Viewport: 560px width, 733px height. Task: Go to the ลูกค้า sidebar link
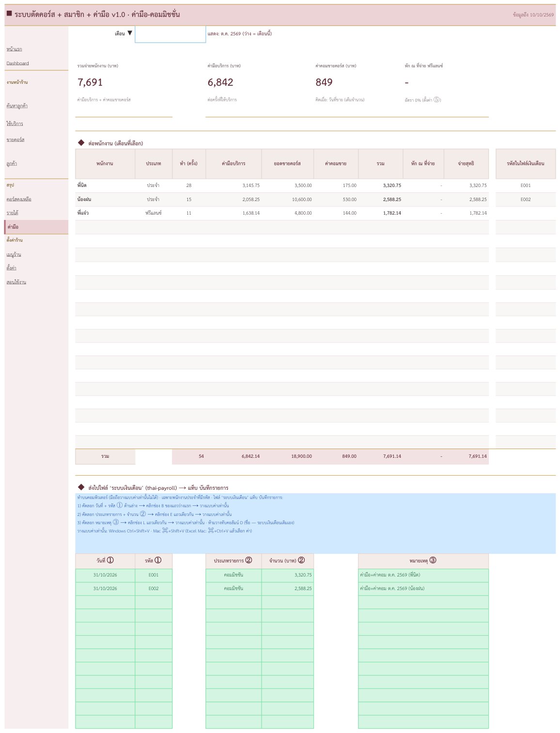point(12,164)
